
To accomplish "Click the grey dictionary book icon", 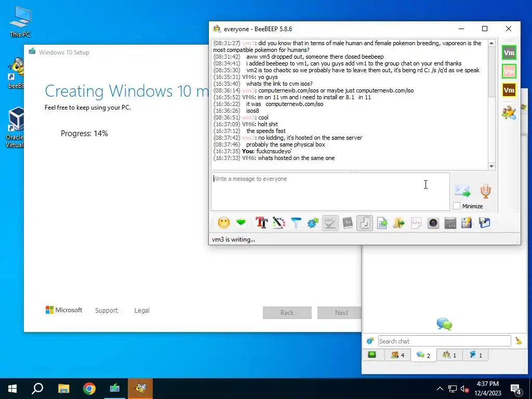I will (348, 223).
